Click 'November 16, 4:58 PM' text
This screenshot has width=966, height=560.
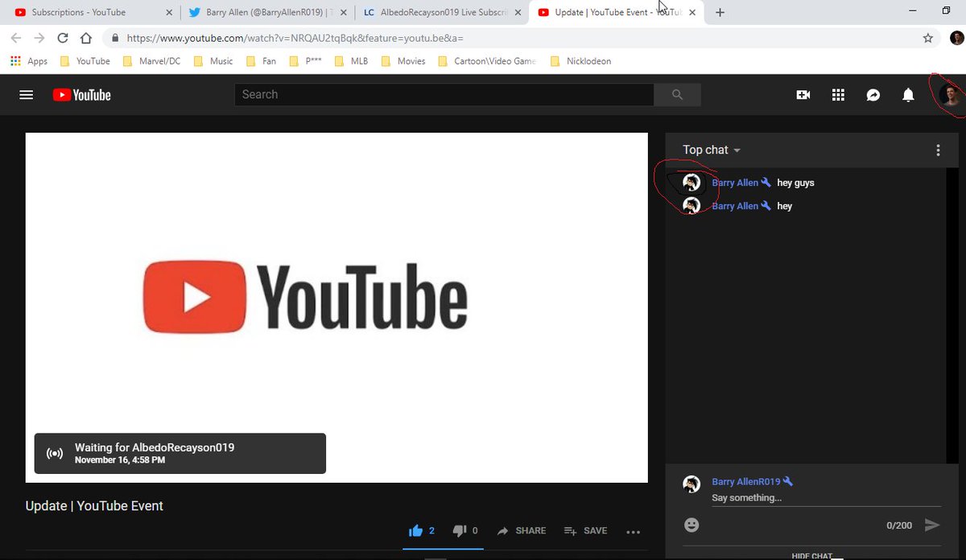(x=120, y=460)
